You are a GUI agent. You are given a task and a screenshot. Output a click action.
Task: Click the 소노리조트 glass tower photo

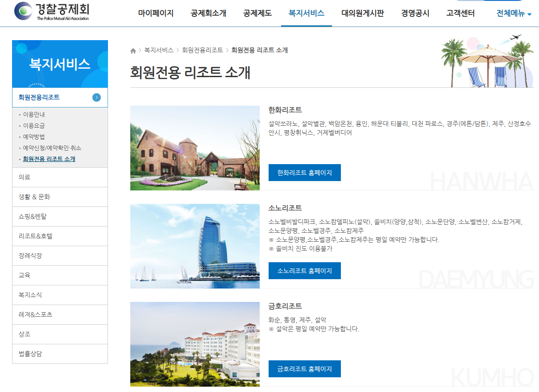click(195, 246)
